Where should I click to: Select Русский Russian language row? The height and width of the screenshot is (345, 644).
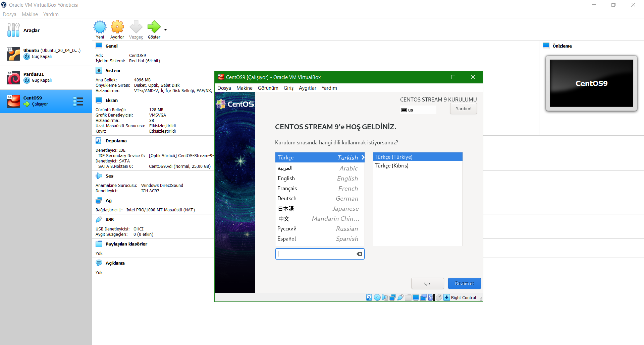[x=320, y=228]
